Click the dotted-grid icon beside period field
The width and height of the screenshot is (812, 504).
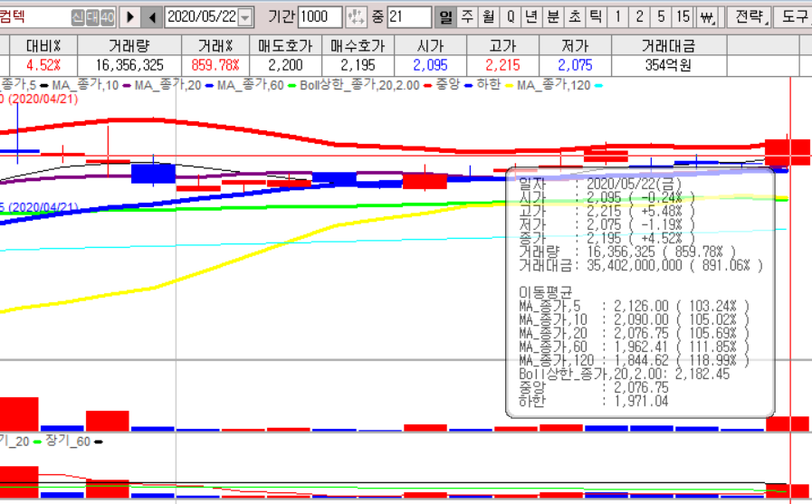pyautogui.click(x=357, y=17)
